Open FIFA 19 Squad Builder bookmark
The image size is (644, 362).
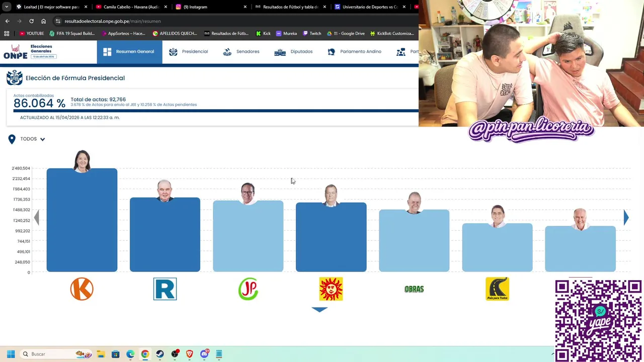click(x=71, y=34)
